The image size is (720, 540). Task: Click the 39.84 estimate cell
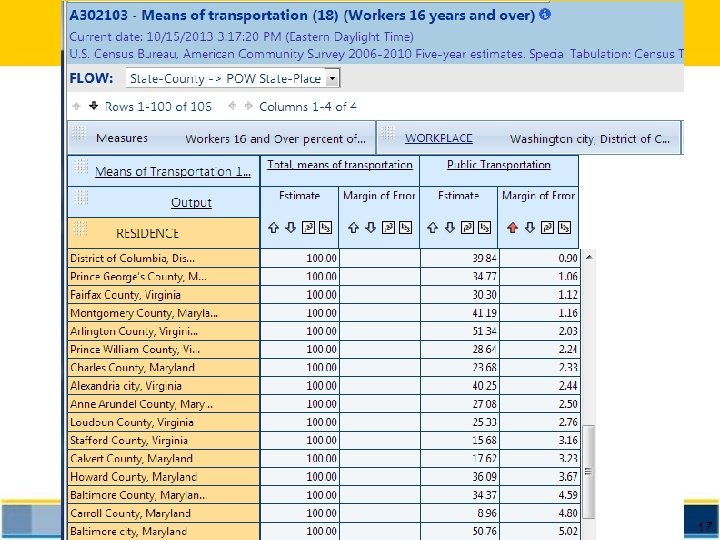(460, 258)
